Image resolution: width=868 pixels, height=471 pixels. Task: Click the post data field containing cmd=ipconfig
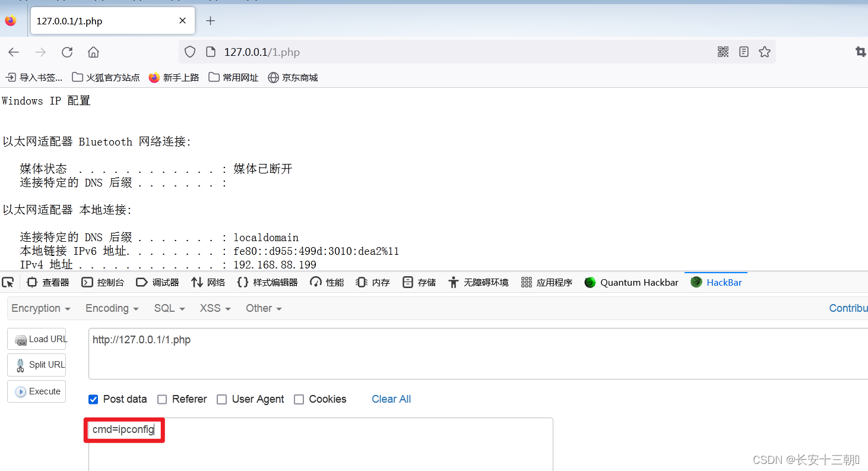[321, 444]
